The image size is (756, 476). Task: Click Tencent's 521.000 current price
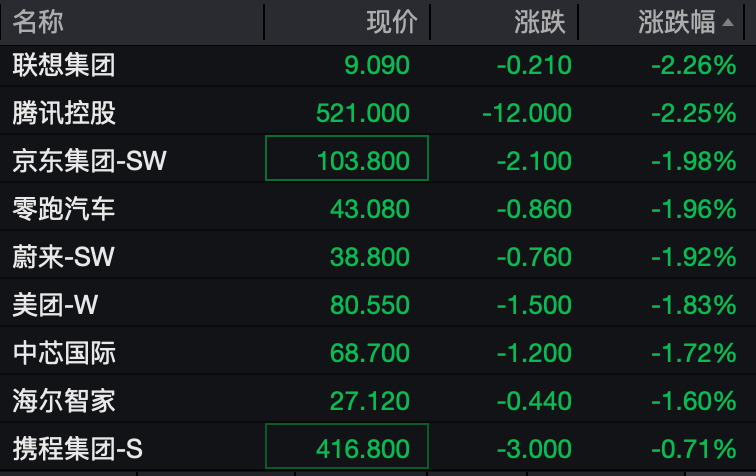point(363,113)
